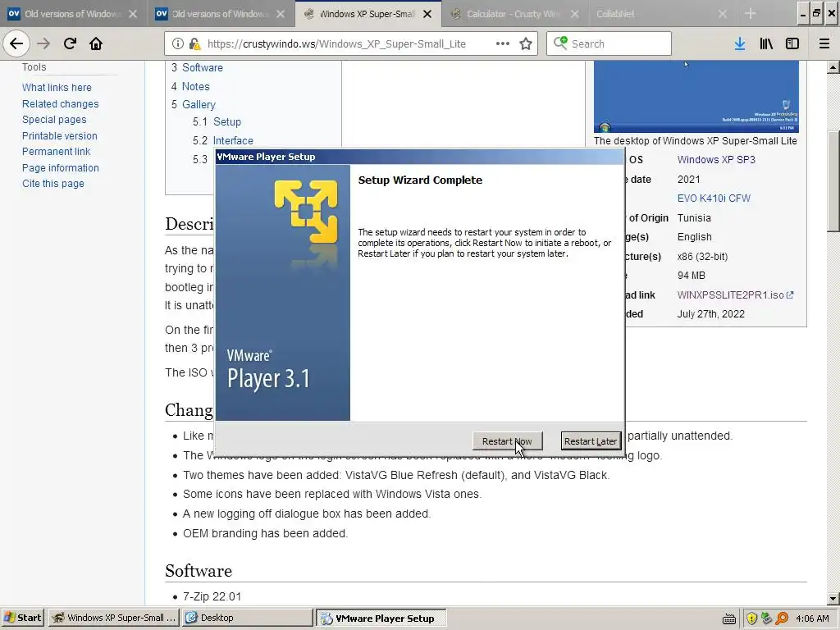Open the Downloads arrow panel
This screenshot has height=630, width=840.
(x=740, y=44)
